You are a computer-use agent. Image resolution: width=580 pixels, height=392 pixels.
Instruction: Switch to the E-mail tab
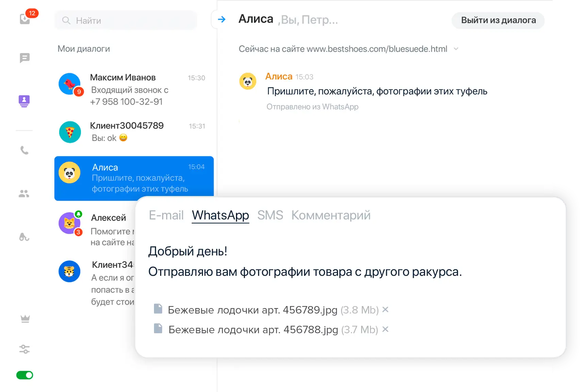[x=166, y=215]
